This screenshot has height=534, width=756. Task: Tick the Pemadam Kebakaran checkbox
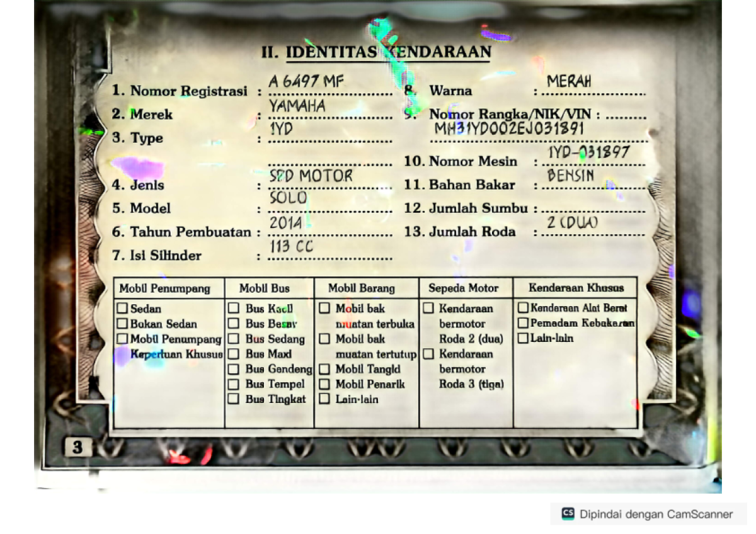pyautogui.click(x=523, y=323)
